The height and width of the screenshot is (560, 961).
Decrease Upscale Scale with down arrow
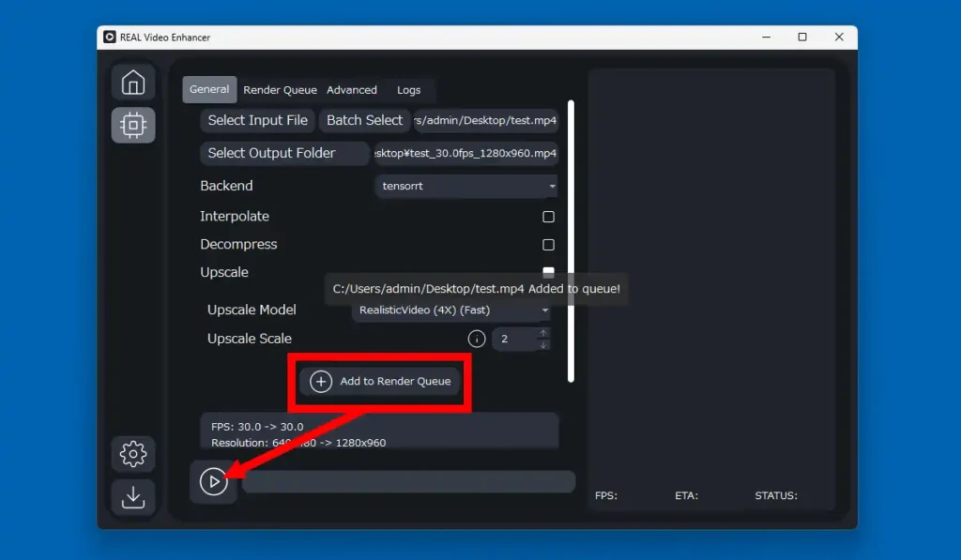point(543,345)
